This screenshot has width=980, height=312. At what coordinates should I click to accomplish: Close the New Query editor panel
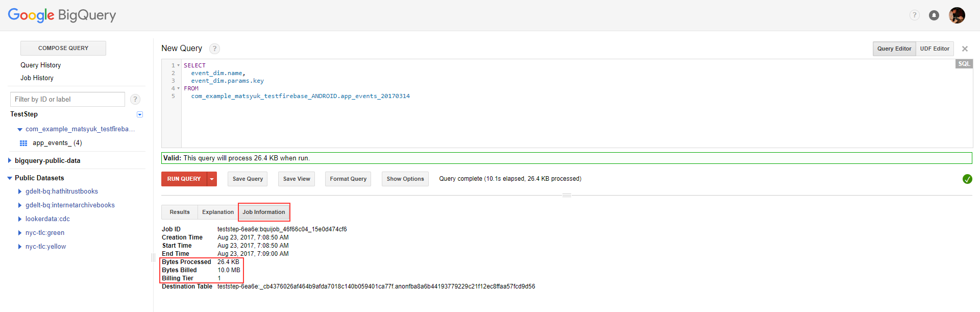coord(965,49)
